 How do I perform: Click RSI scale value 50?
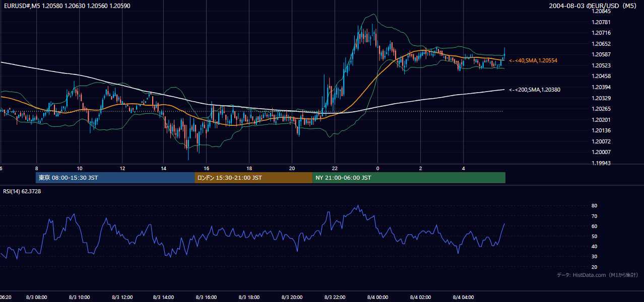pyautogui.click(x=594, y=236)
